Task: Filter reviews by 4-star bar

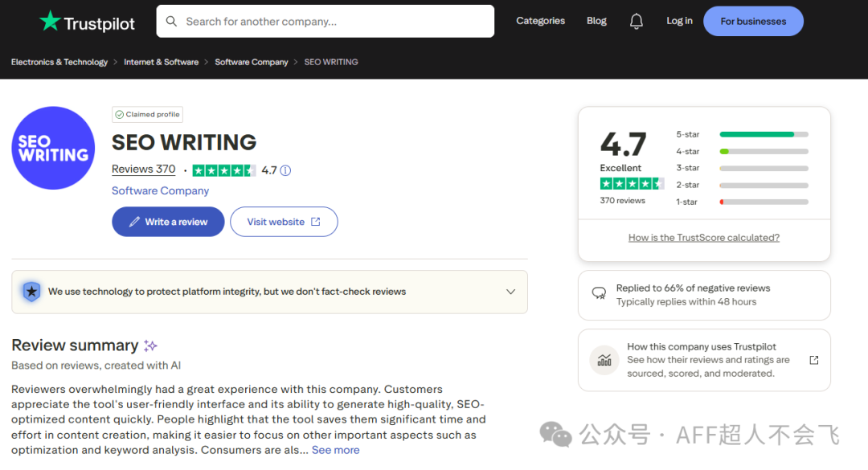Action: coord(764,151)
